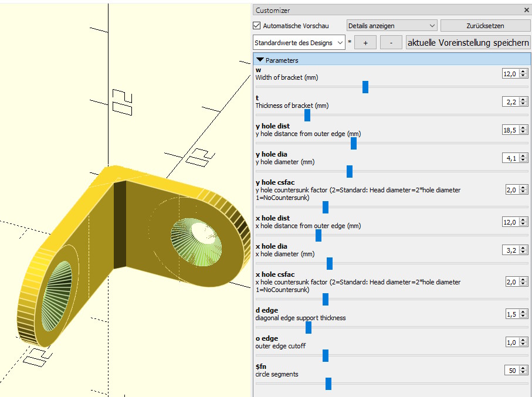
Task: Collapse the Parameters section triangle
Action: click(x=260, y=60)
